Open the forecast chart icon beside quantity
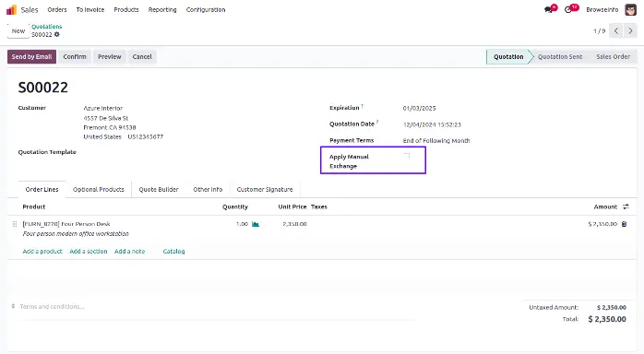Screen dimensions: 644x354 click(x=256, y=224)
